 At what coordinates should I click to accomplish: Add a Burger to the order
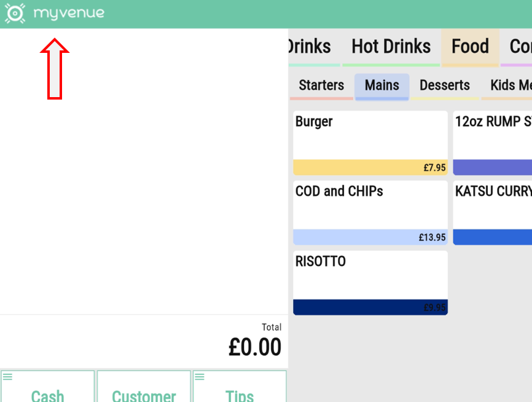coord(370,143)
